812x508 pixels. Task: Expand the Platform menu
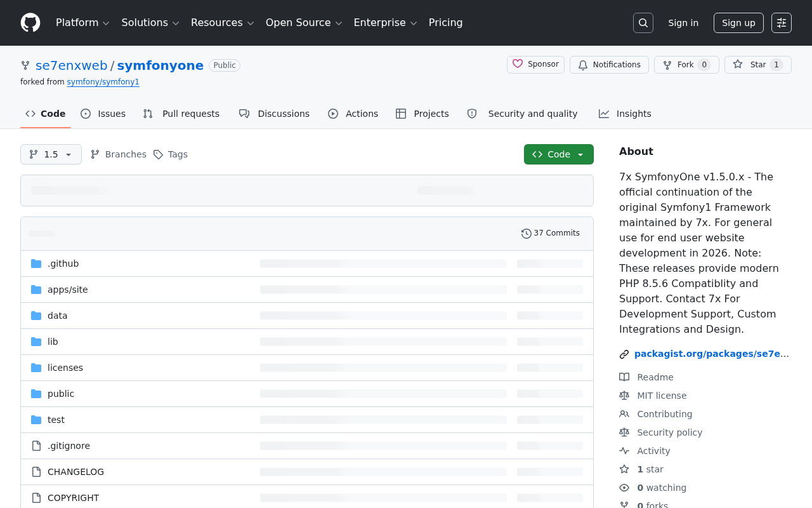[x=82, y=23]
